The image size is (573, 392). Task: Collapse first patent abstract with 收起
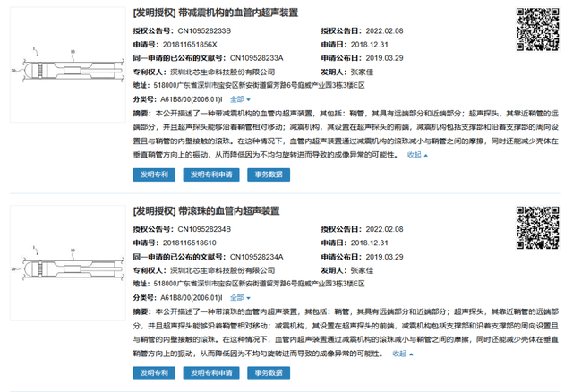click(417, 155)
